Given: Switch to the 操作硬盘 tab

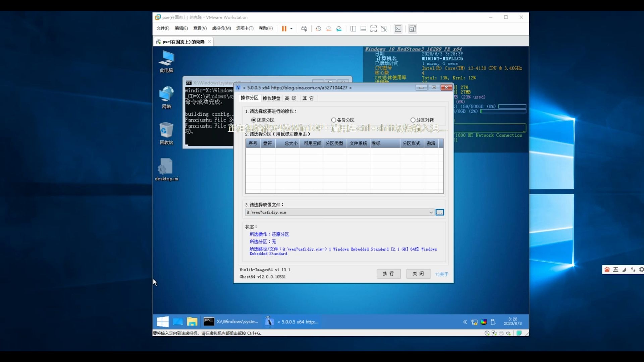Looking at the screenshot, I should pyautogui.click(x=271, y=98).
